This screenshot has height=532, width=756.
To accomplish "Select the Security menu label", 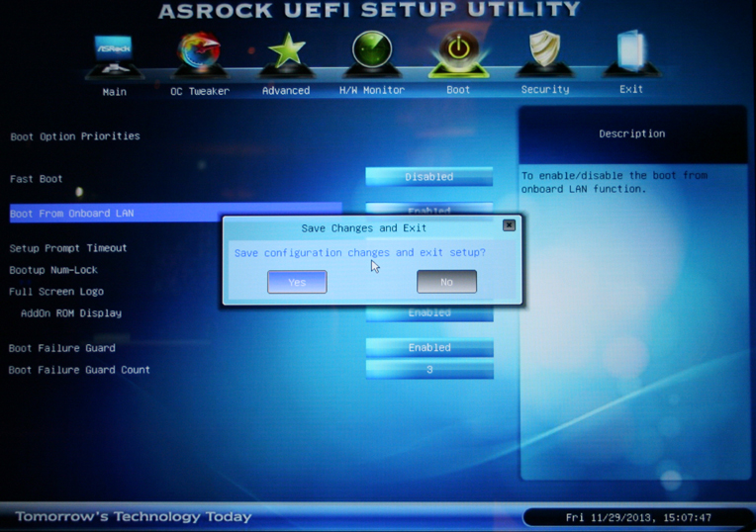I will (545, 90).
